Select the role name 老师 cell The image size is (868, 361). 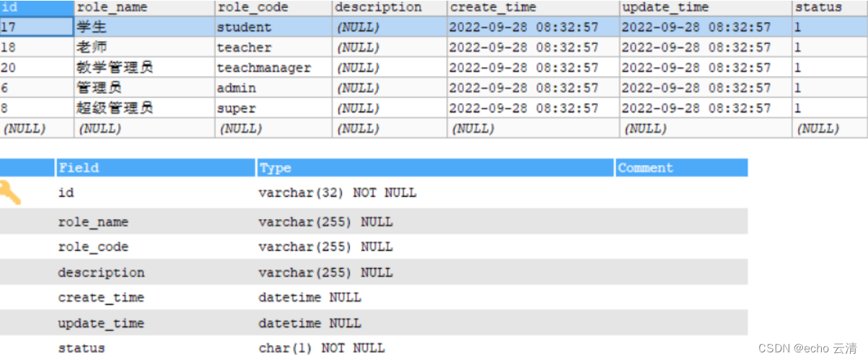(x=144, y=48)
